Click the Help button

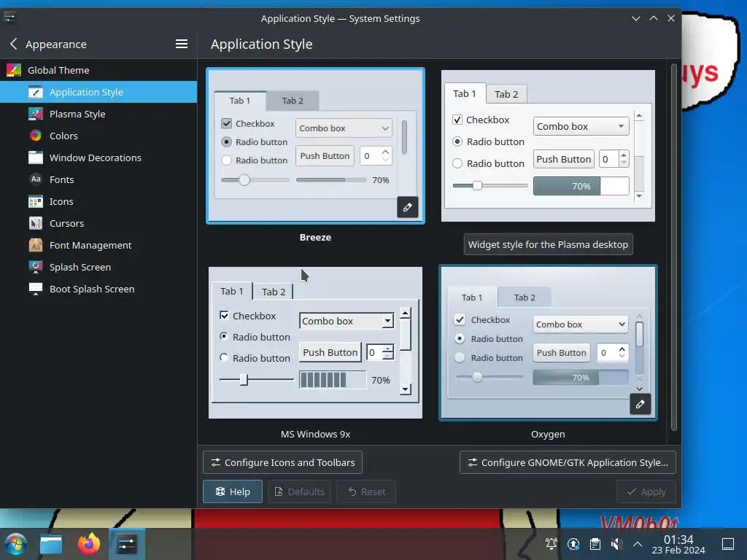233,491
